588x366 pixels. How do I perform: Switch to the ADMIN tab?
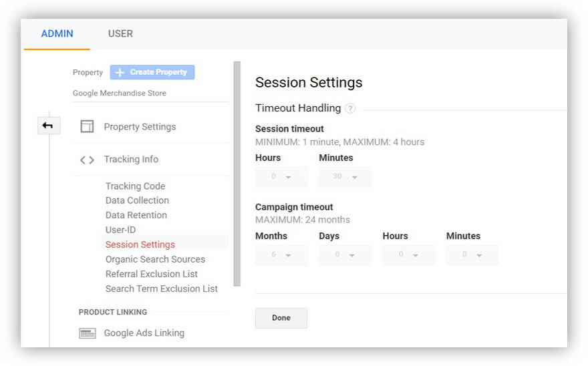[x=57, y=34]
